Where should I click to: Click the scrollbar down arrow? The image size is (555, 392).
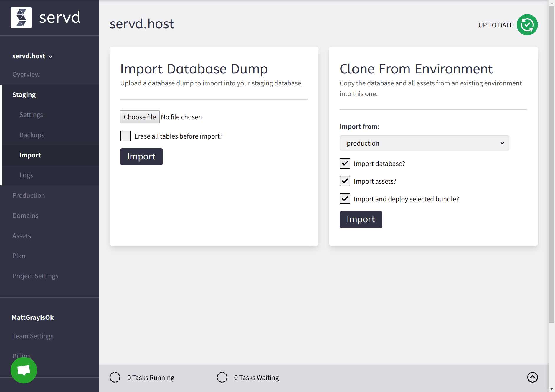(x=551, y=388)
